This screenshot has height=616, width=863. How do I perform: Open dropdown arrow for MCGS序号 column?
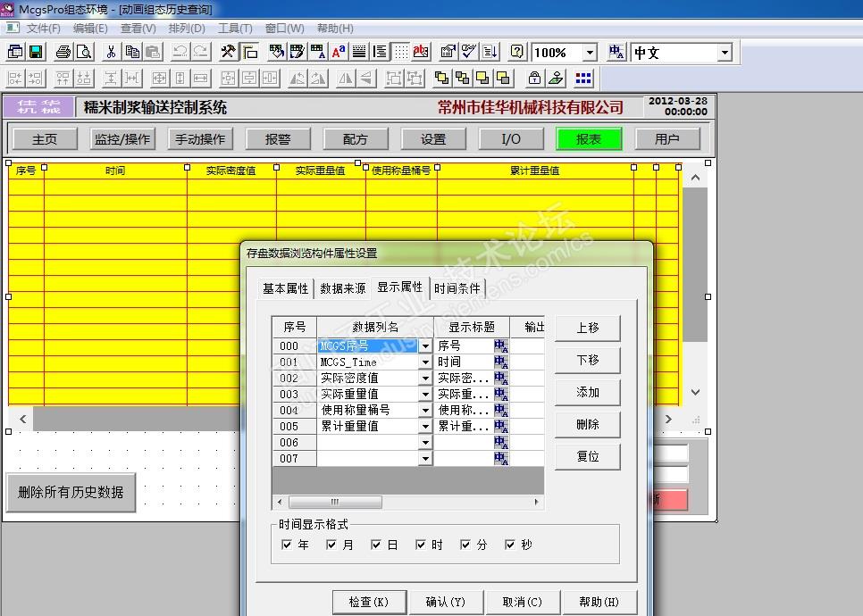point(425,346)
